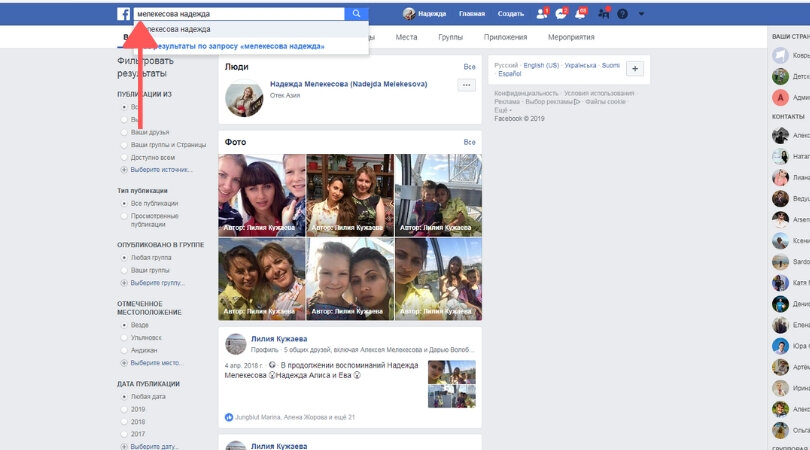Viewport: 810px width, 450px height.
Task: Select Везде location radio option
Action: (124, 325)
